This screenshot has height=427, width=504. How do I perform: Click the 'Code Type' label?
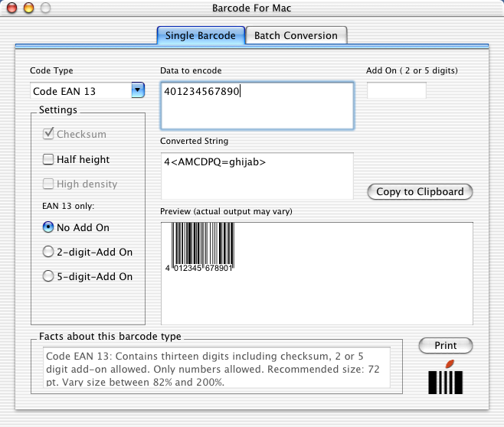coord(51,70)
